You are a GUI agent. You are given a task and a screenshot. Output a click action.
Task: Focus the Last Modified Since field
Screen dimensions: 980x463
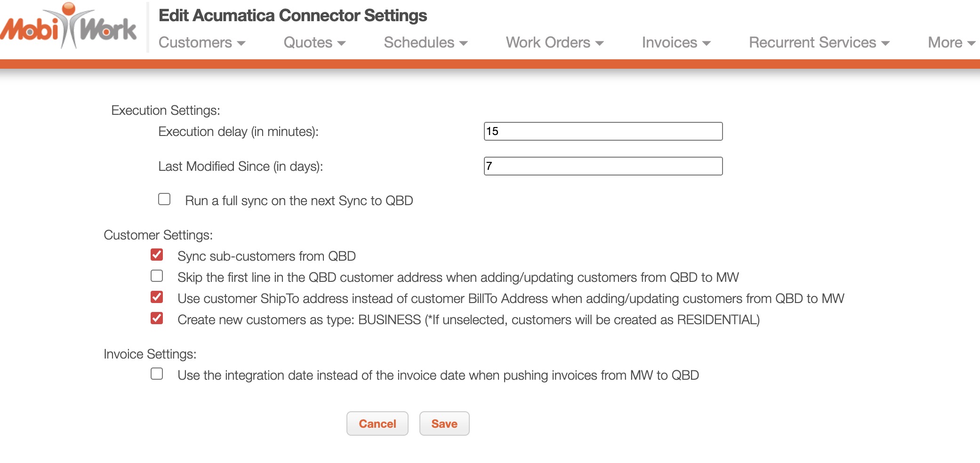click(x=602, y=166)
